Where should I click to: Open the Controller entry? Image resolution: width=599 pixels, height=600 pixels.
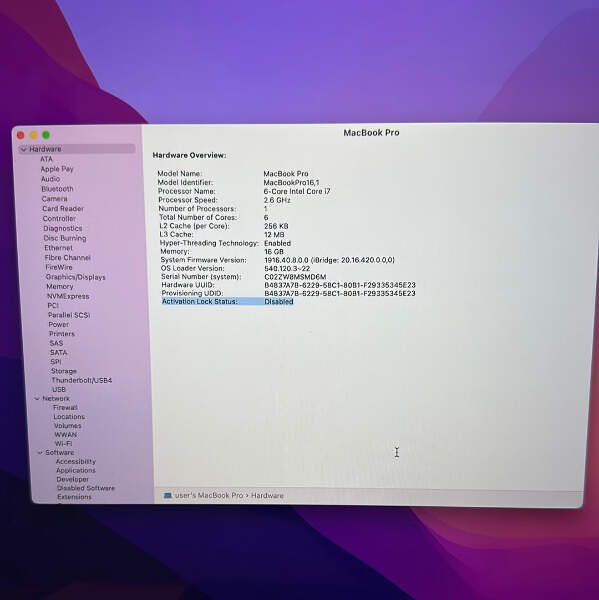59,218
